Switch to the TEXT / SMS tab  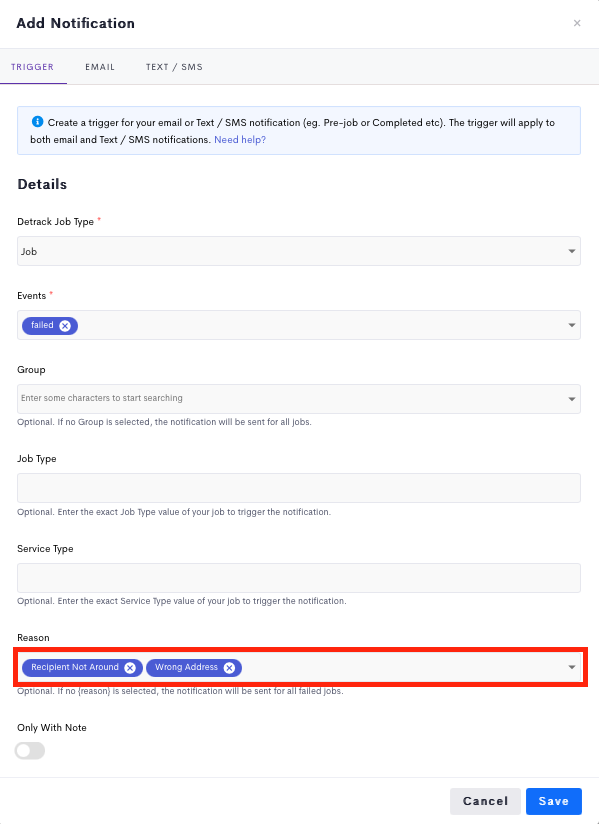pyautogui.click(x=174, y=67)
